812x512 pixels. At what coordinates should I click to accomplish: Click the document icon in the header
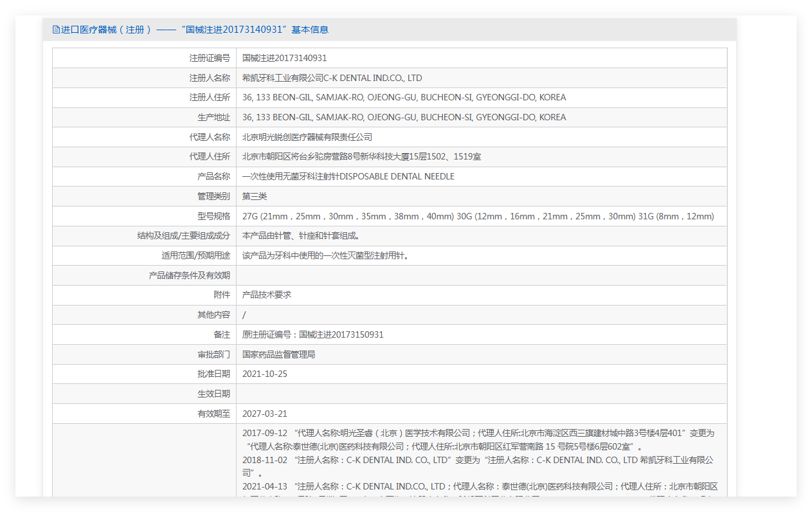pyautogui.click(x=56, y=30)
